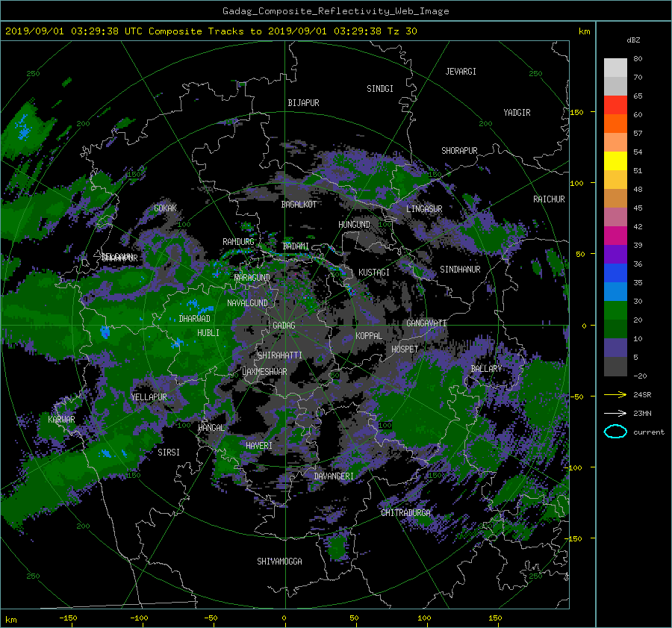Click the NAVALGUND town label
This screenshot has height=628, width=672.
[247, 303]
